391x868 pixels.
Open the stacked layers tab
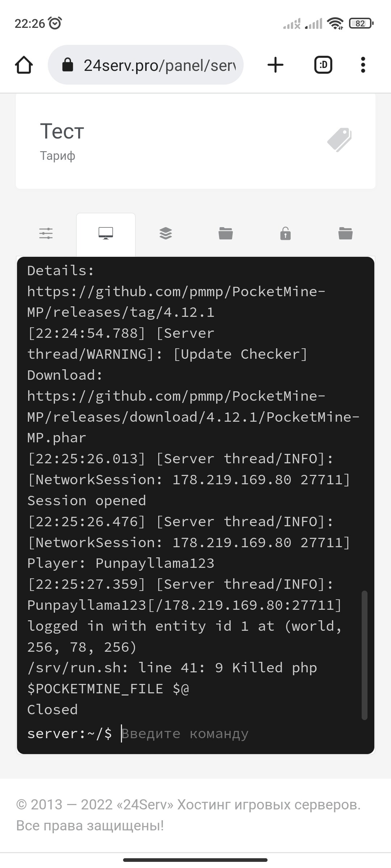pyautogui.click(x=165, y=233)
